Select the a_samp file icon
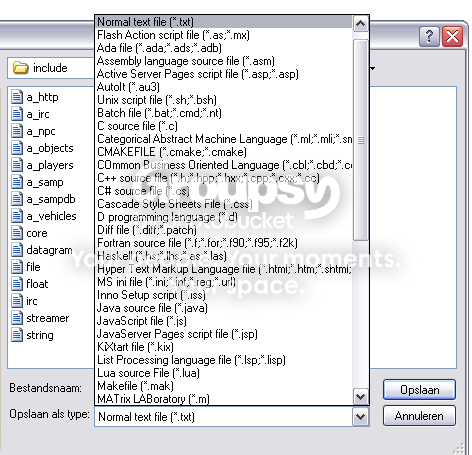This screenshot has width=472, height=455. pyautogui.click(x=17, y=182)
